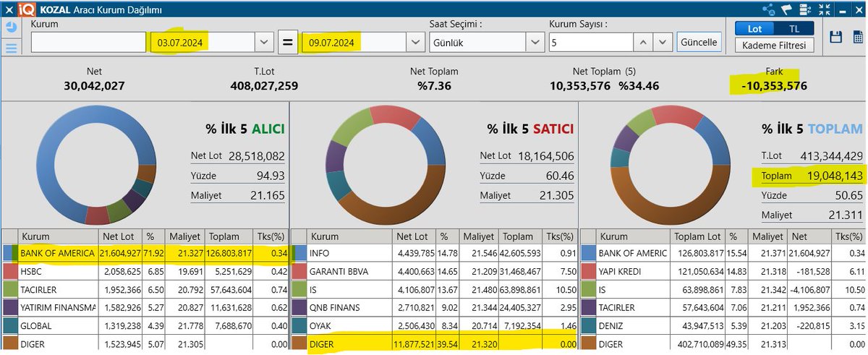
Task: Click the empty Kurum input field
Action: coord(88,42)
